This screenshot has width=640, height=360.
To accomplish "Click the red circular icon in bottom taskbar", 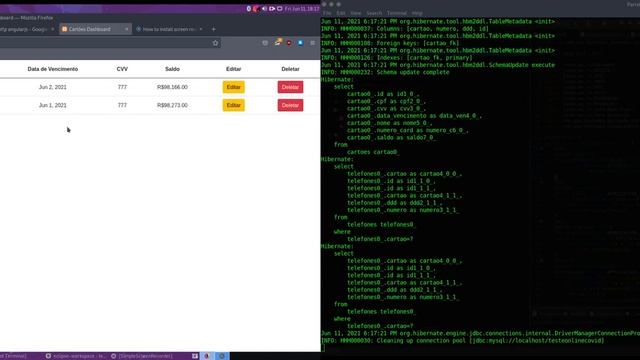I will pyautogui.click(x=207, y=356).
